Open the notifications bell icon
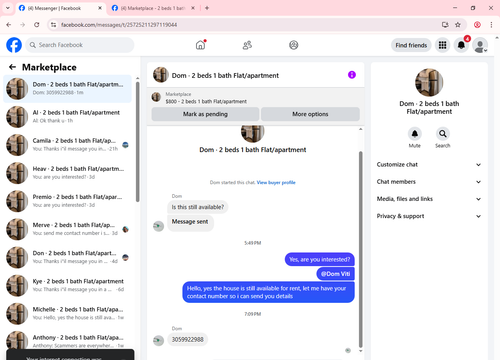Viewport: 500px width, 360px height. [x=461, y=45]
